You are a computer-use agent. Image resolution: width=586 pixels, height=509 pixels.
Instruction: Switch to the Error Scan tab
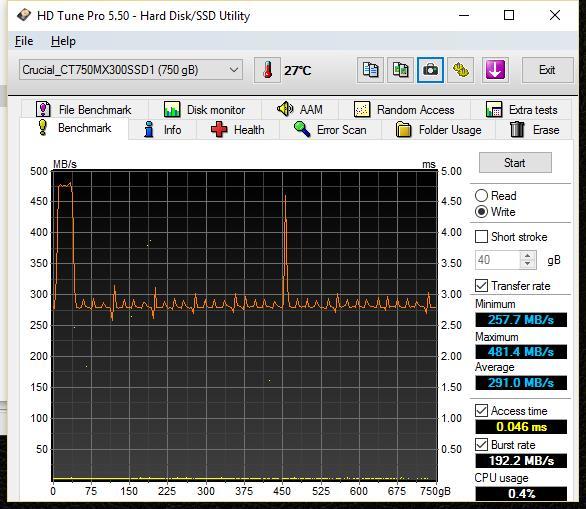point(330,130)
